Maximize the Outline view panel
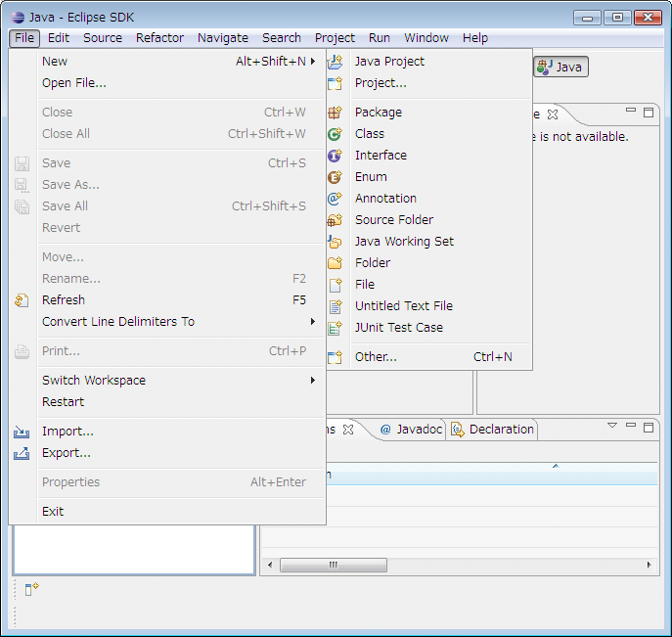 pyautogui.click(x=649, y=113)
